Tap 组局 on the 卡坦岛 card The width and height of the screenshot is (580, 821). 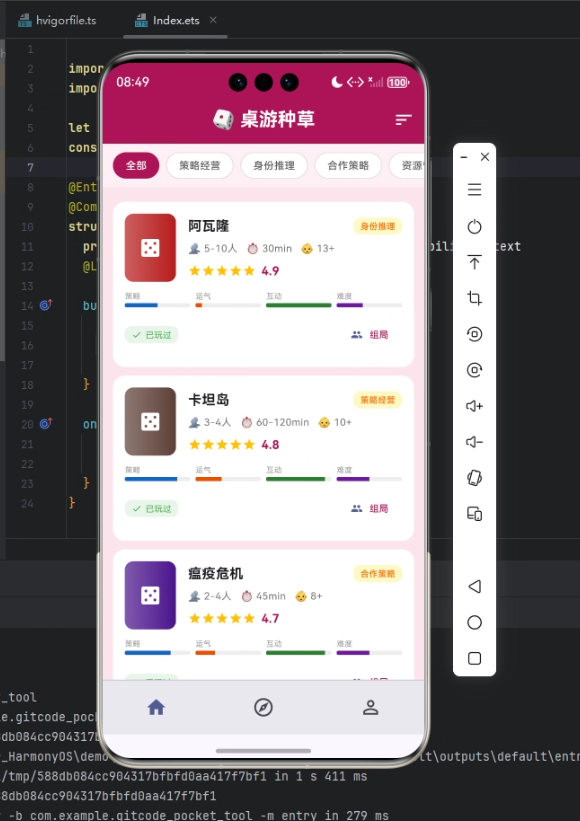click(x=370, y=509)
